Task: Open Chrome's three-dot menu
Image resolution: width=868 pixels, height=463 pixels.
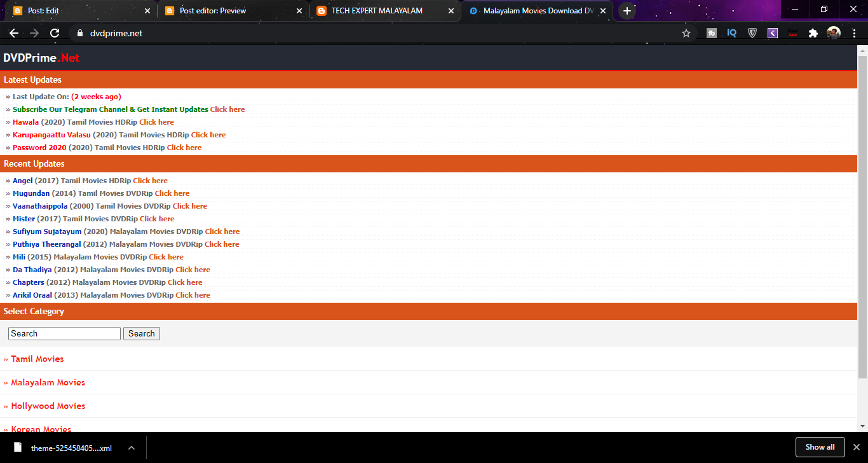Action: 854,33
